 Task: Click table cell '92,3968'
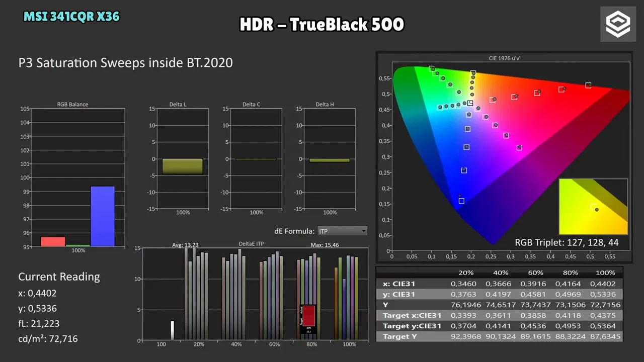pos(465,336)
